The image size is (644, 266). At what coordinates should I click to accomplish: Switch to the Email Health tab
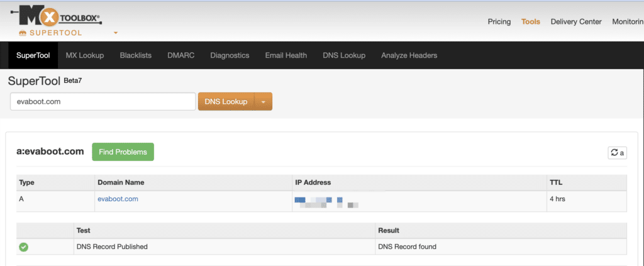[x=286, y=55]
